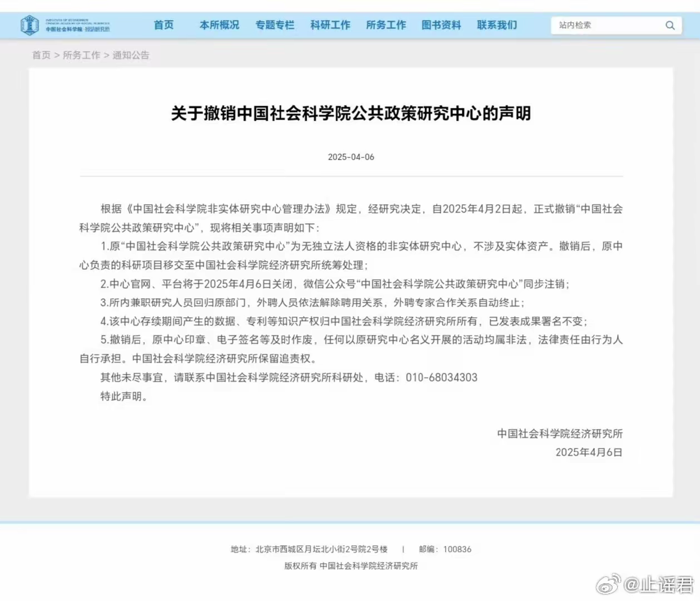Open the 首页 menu item
This screenshot has width=700, height=601.
click(x=164, y=25)
